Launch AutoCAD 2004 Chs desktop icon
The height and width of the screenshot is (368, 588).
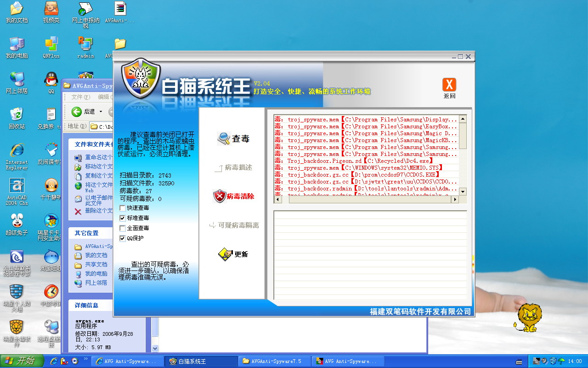[17, 192]
